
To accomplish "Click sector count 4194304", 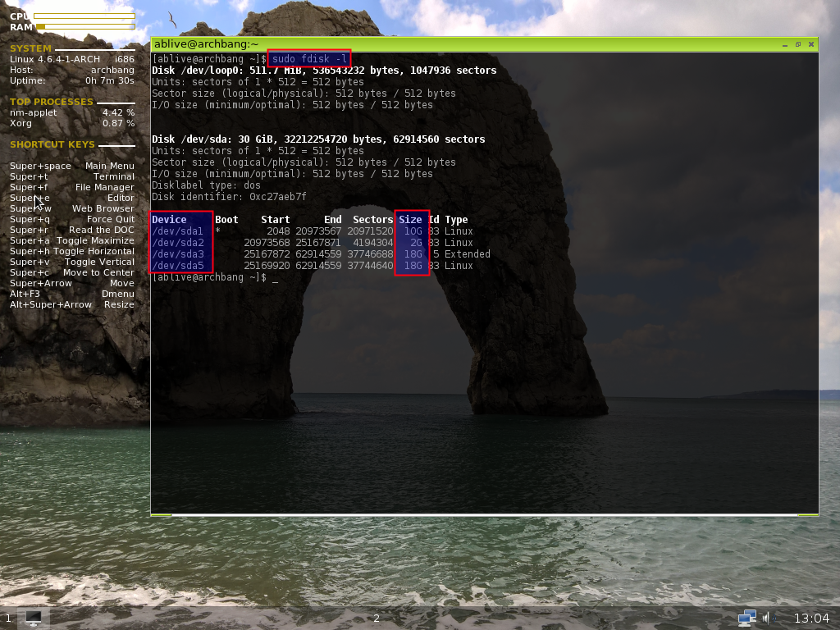I will tap(373, 243).
